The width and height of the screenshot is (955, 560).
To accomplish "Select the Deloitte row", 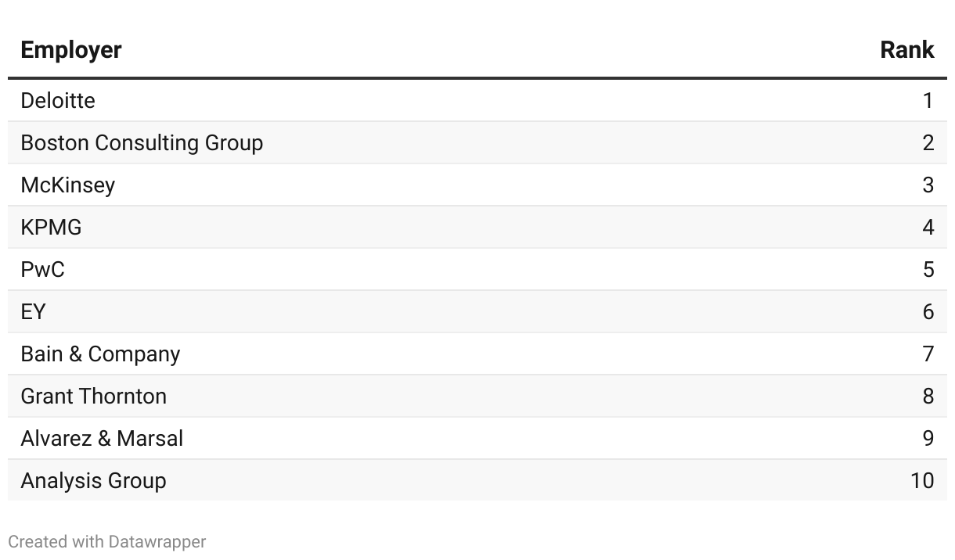I will point(477,100).
